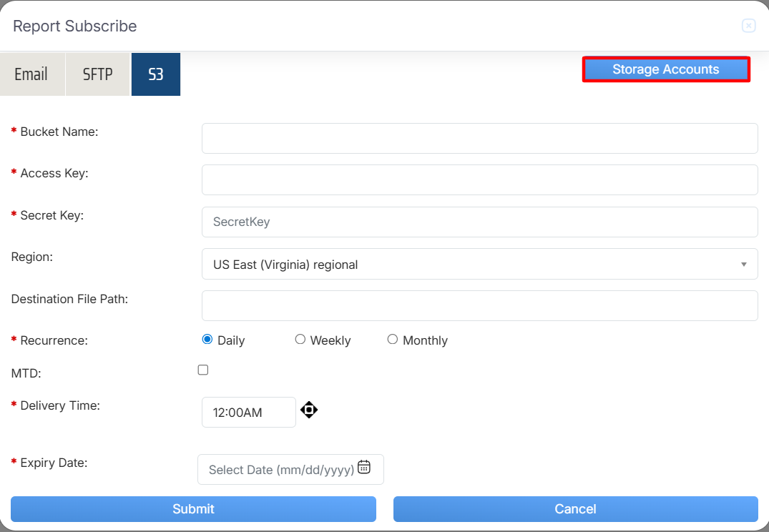The width and height of the screenshot is (769, 532).
Task: Click the Storage Accounts button
Action: pyautogui.click(x=665, y=69)
